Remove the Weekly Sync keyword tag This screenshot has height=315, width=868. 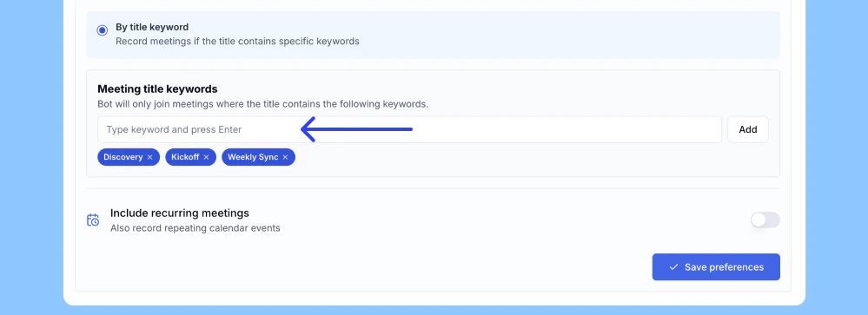285,157
